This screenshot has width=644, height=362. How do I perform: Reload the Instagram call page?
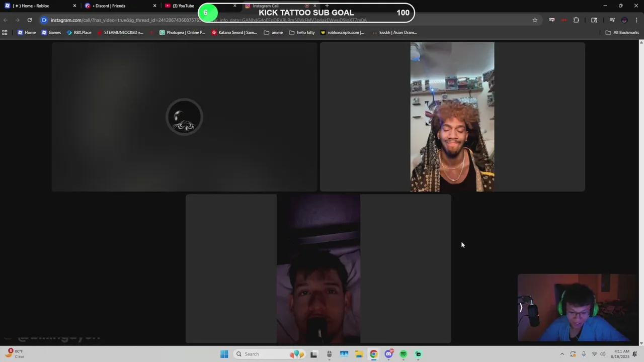[30, 20]
